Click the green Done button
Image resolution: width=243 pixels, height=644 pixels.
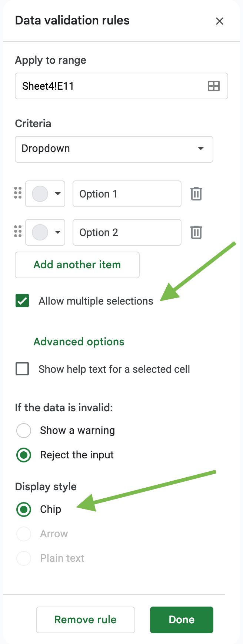[x=182, y=620]
